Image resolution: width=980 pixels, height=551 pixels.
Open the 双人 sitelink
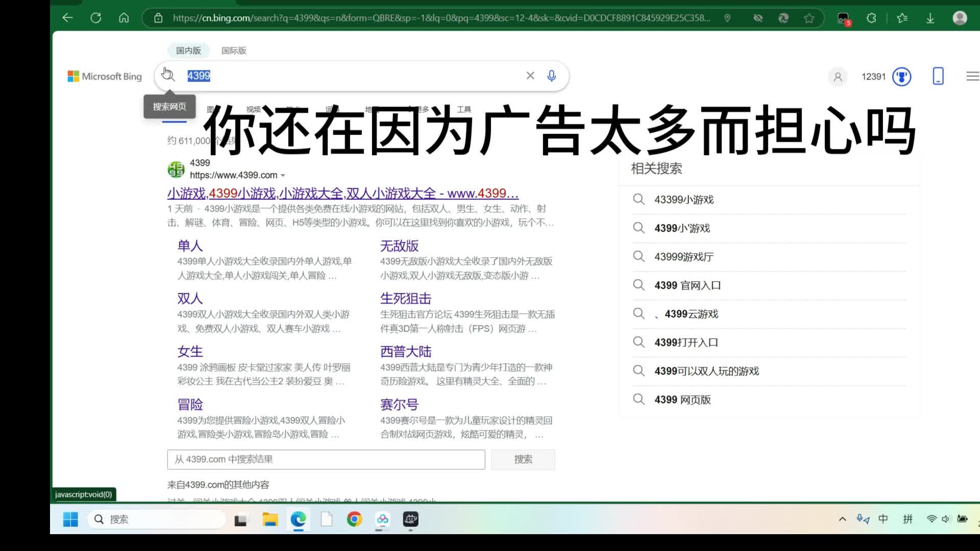click(x=190, y=298)
